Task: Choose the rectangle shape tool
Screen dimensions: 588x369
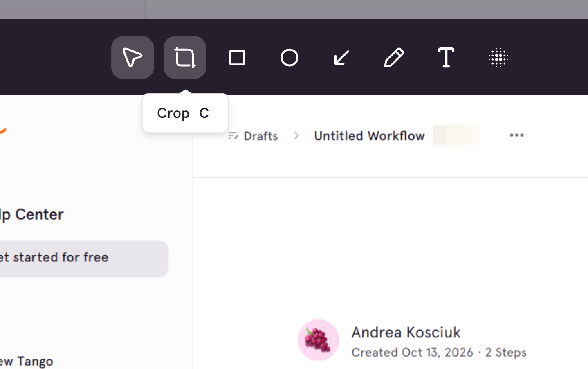Action: pyautogui.click(x=237, y=58)
